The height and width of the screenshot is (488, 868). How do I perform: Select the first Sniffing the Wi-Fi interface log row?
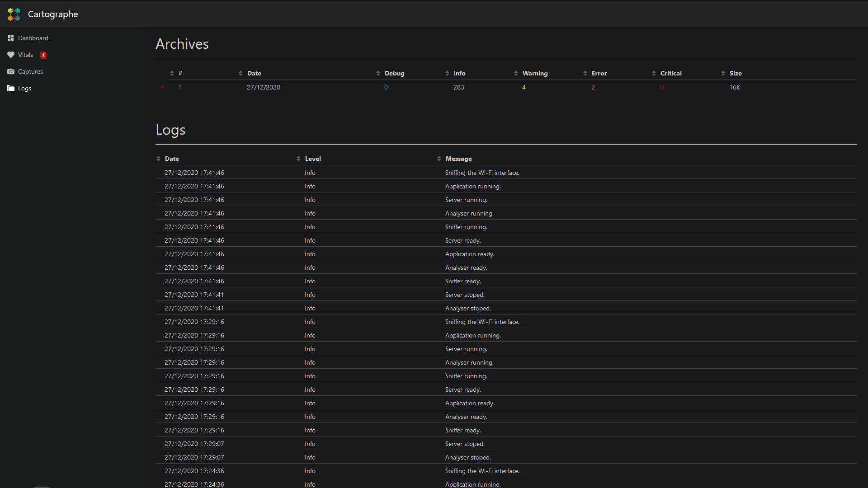[506, 173]
